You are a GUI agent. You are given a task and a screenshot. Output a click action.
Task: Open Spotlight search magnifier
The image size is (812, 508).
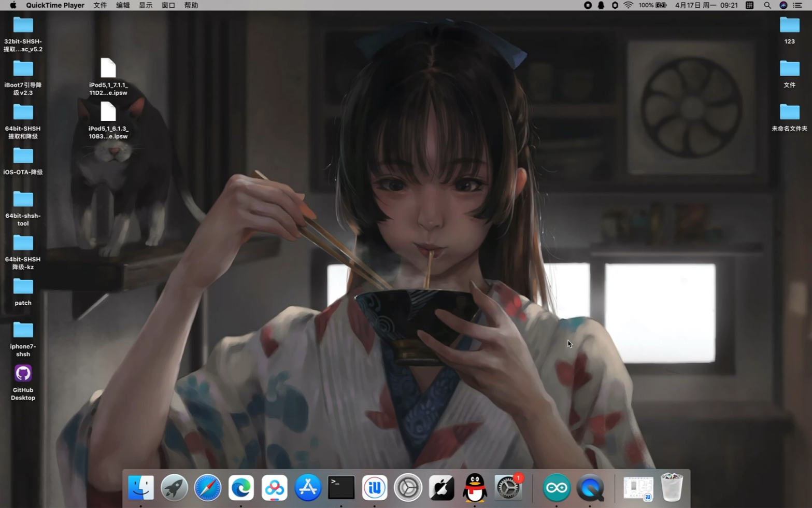tap(767, 5)
